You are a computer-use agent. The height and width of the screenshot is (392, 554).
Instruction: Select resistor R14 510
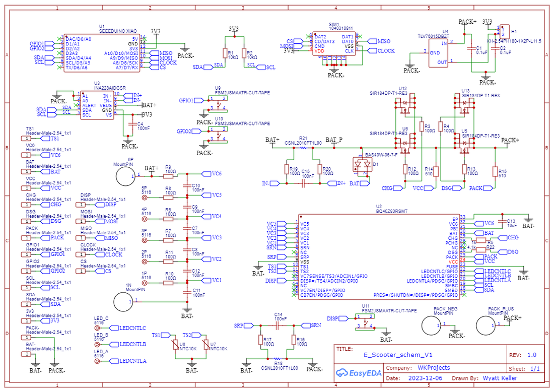436,171
